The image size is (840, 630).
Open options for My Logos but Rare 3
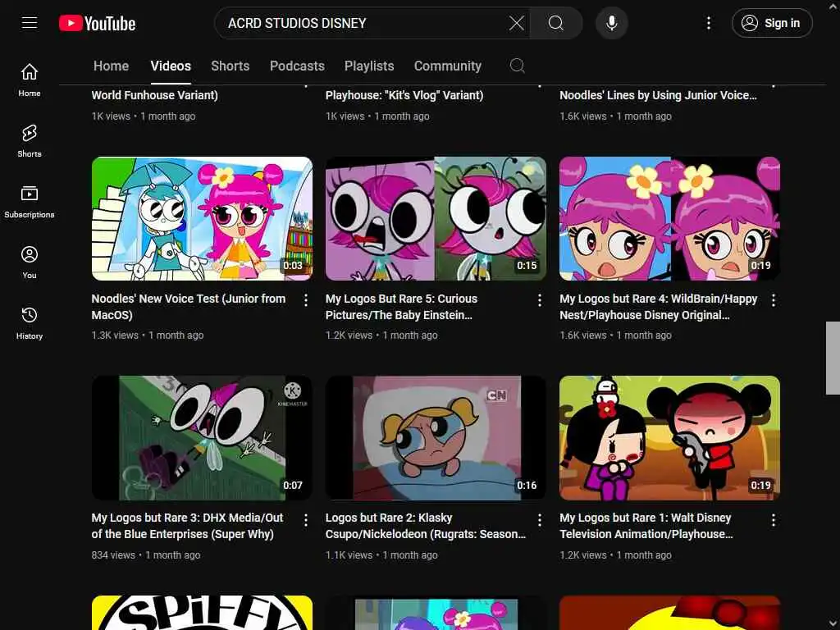click(306, 519)
